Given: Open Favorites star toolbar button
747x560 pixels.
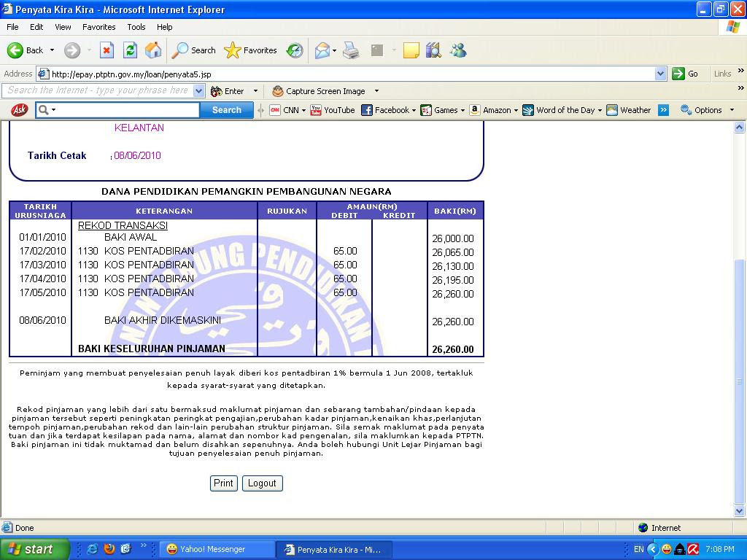Looking at the screenshot, I should tap(251, 50).
